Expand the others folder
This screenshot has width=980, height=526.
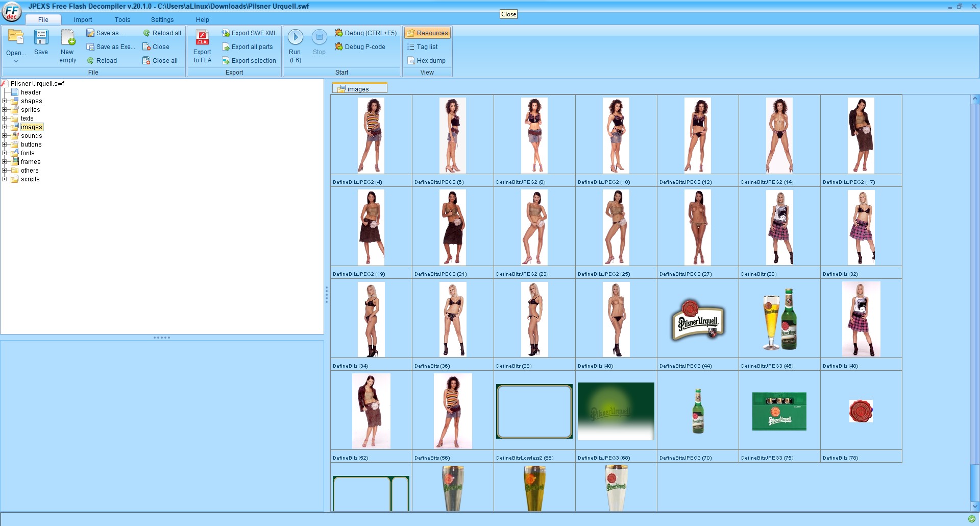click(x=5, y=171)
